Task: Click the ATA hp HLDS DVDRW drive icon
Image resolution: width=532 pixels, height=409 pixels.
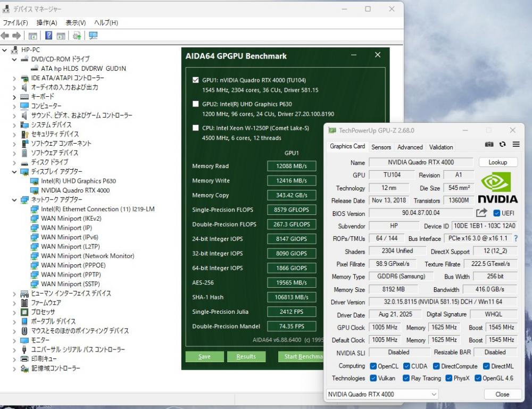Action: [34, 68]
